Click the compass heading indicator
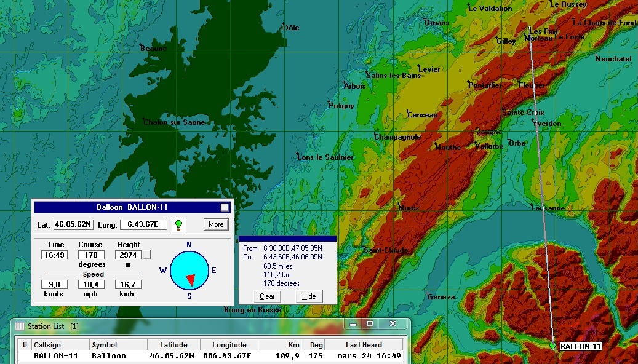This screenshot has width=638, height=364. point(189,271)
